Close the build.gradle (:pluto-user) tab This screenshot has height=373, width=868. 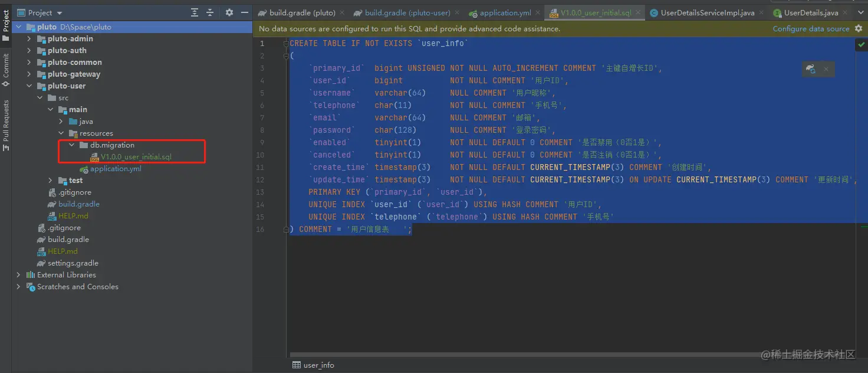tap(457, 12)
